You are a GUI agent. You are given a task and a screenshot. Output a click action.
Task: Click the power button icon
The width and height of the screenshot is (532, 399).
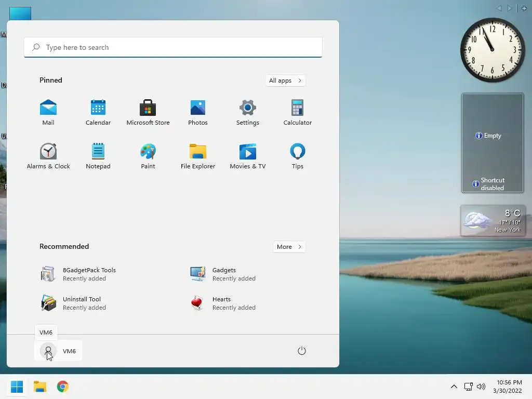pyautogui.click(x=302, y=351)
